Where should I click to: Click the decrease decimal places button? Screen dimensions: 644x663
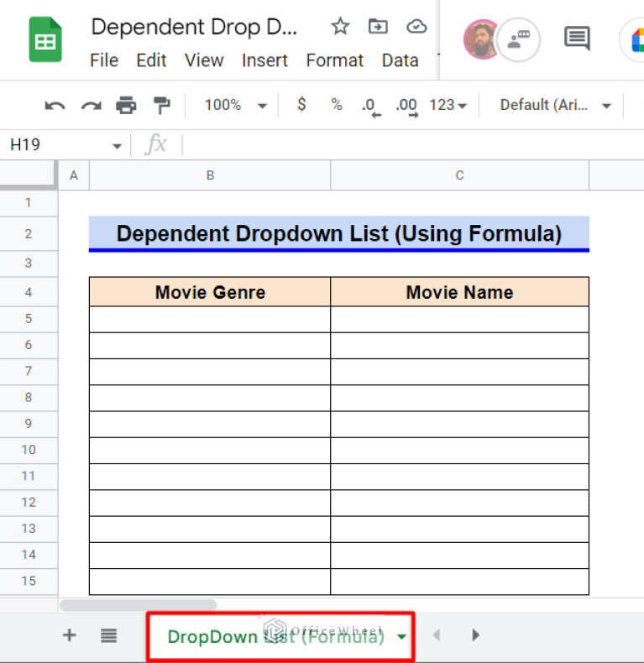tap(369, 106)
